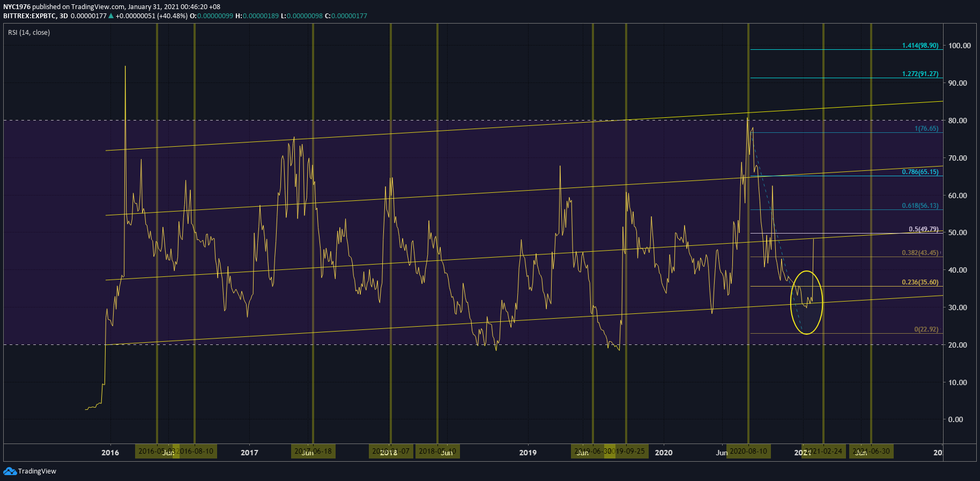Screen dimensions: 980x481
Task: Select the 0.236(35.60) Fibonacci level label
Action: [920, 282]
